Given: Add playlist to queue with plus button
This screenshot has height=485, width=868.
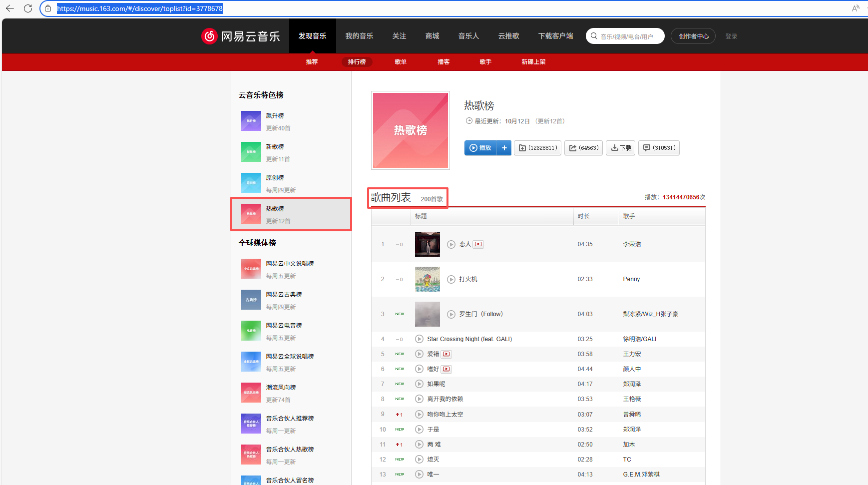Looking at the screenshot, I should [x=504, y=148].
